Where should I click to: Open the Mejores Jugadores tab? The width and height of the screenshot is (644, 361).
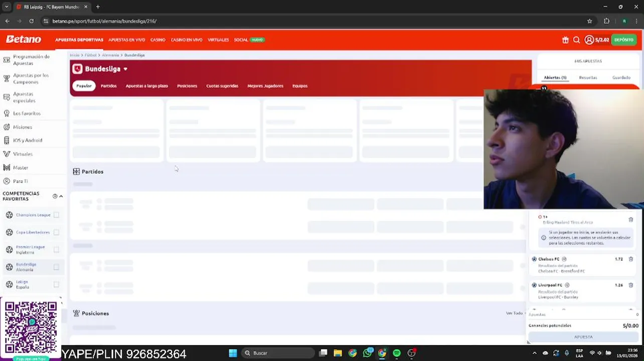265,86
